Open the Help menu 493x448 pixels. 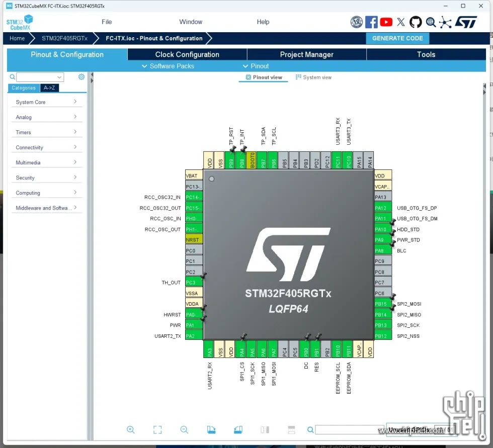263,22
